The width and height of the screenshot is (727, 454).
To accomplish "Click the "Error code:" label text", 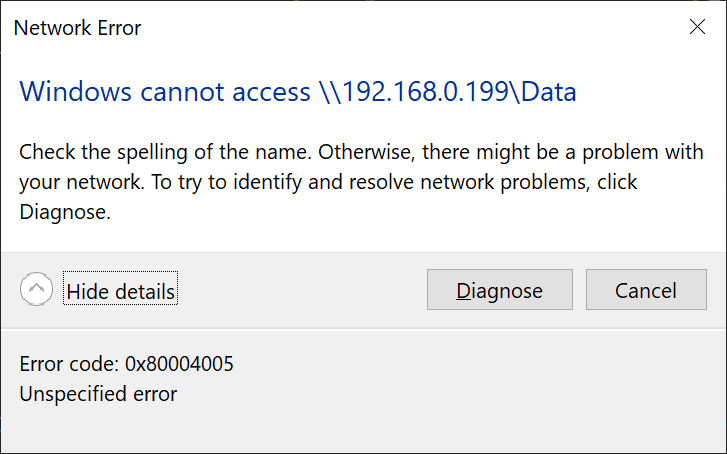I will pos(70,364).
